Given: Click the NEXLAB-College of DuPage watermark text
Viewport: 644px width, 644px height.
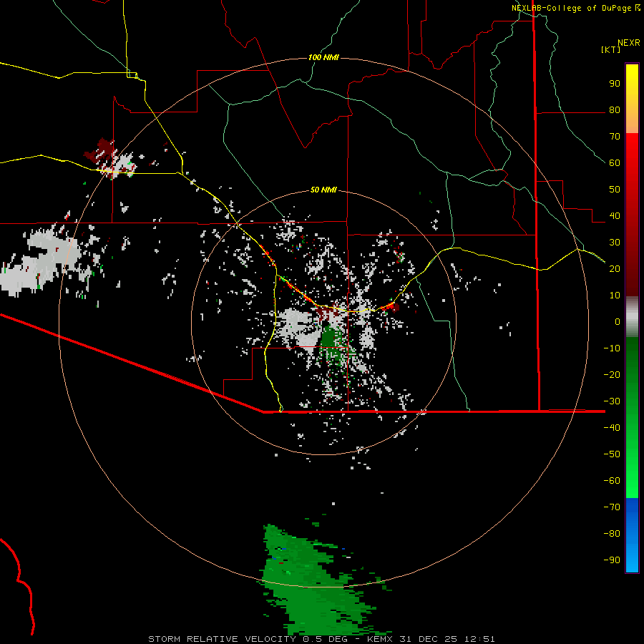Looking at the screenshot, I should pyautogui.click(x=571, y=8).
